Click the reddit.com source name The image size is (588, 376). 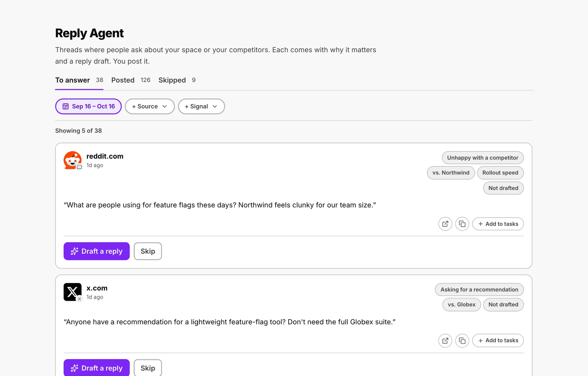click(105, 156)
